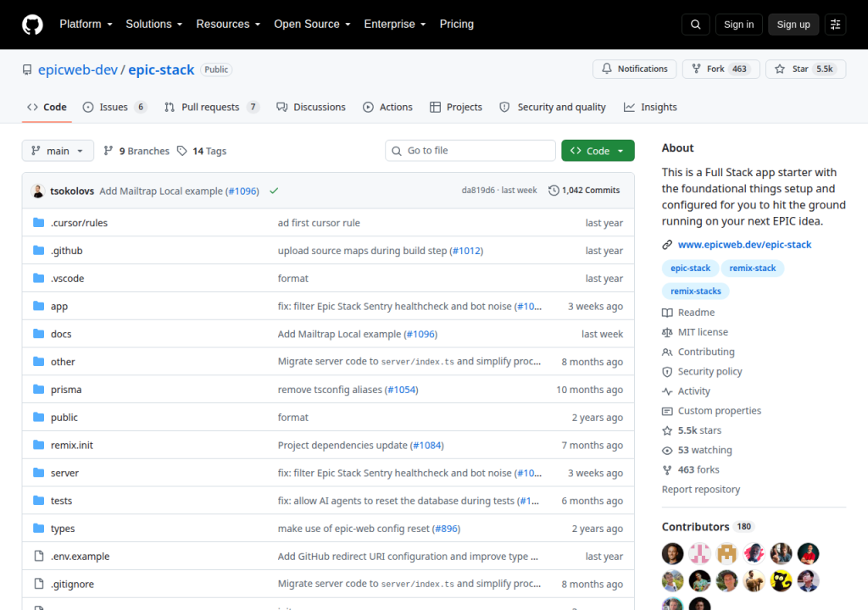Click the remix-stack topic tag
The width and height of the screenshot is (868, 610).
(x=753, y=268)
